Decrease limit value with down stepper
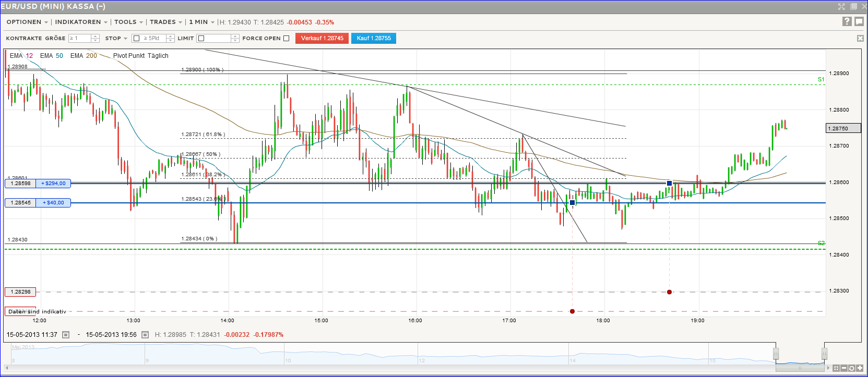This screenshot has height=377, width=868. click(x=235, y=41)
